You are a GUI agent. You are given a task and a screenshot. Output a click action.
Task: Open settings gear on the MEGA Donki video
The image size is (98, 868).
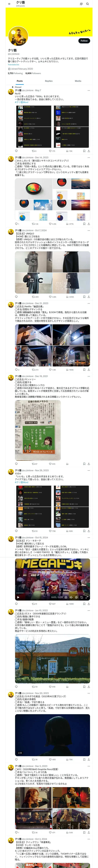pos(76,597)
